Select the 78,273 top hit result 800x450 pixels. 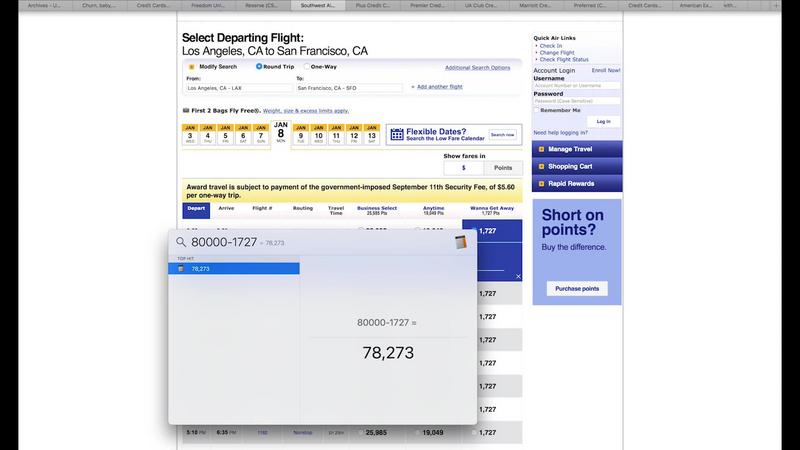click(234, 269)
